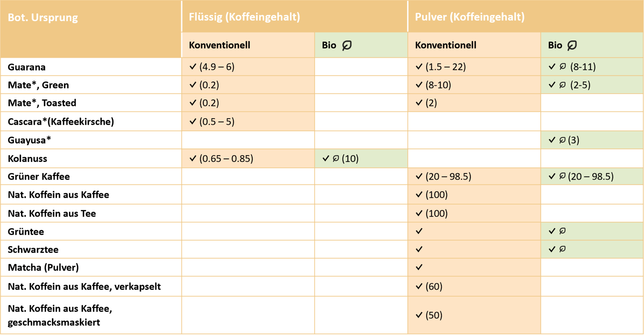Click the leaf icon beside Bio under Pulver
644x335 pixels.
(x=572, y=45)
